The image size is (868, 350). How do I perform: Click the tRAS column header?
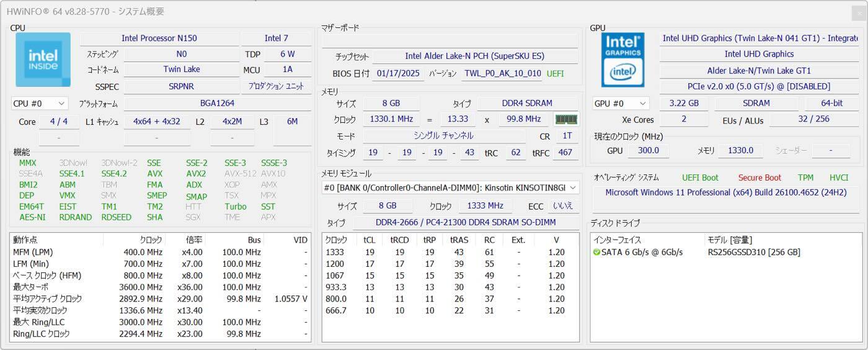459,240
